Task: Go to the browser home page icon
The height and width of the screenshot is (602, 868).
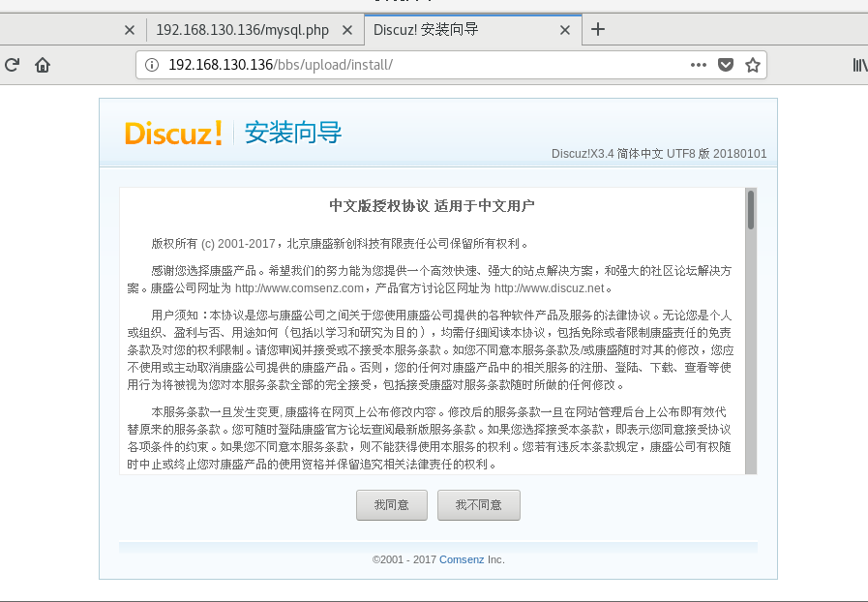Action: pos(43,65)
